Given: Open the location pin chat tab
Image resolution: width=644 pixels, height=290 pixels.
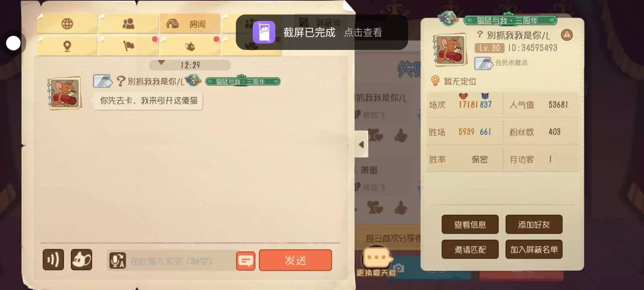Looking at the screenshot, I should pyautogui.click(x=67, y=46).
